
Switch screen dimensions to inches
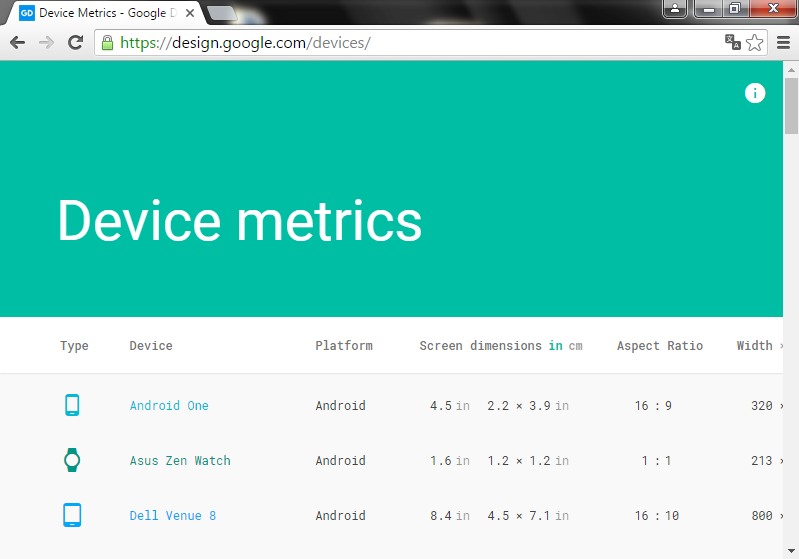coord(555,346)
